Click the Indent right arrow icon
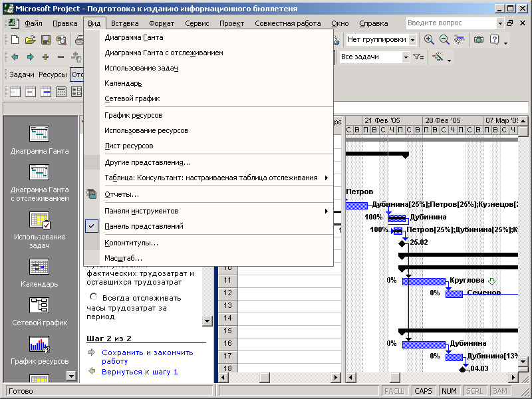The height and width of the screenshot is (399, 532). tap(30, 57)
